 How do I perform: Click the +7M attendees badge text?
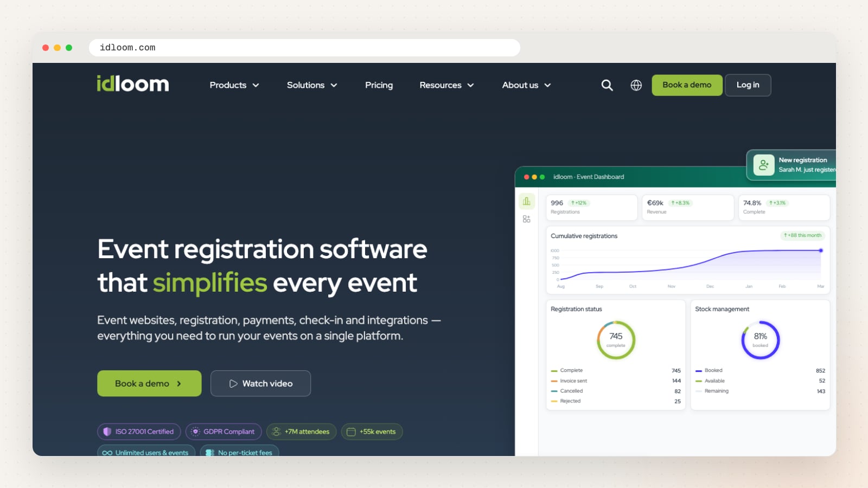click(x=307, y=432)
